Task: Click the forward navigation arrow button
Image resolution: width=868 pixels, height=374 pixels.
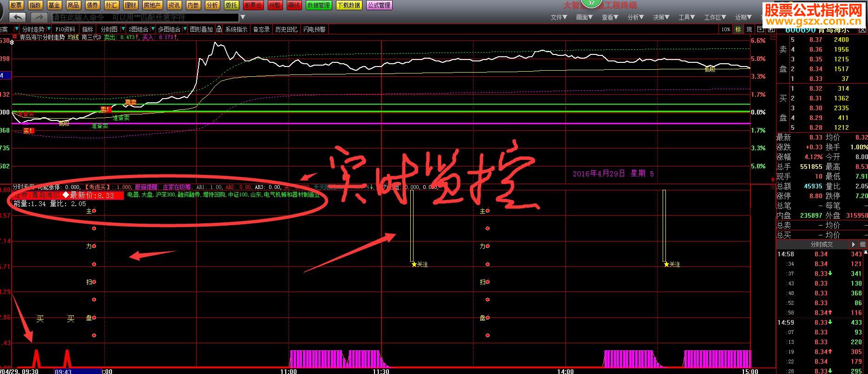Action: coord(39,17)
